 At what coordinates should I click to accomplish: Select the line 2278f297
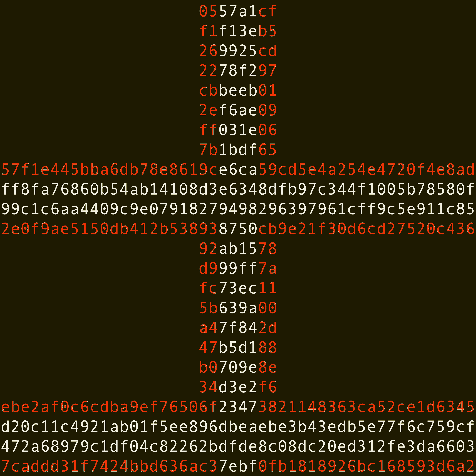pyautogui.click(x=238, y=71)
